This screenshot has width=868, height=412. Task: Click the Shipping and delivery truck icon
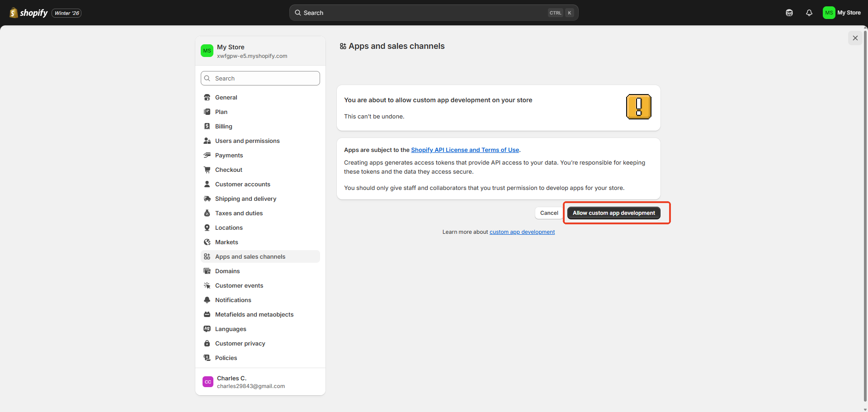207,199
